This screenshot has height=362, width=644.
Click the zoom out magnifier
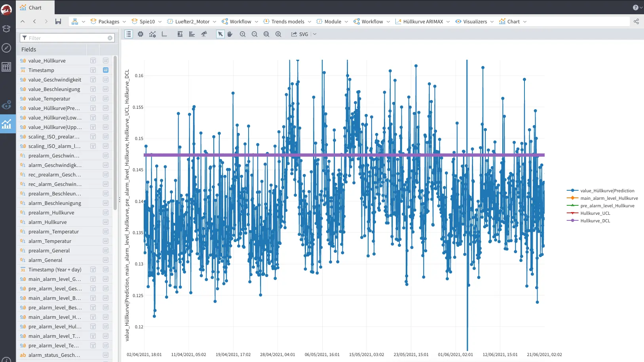255,34
